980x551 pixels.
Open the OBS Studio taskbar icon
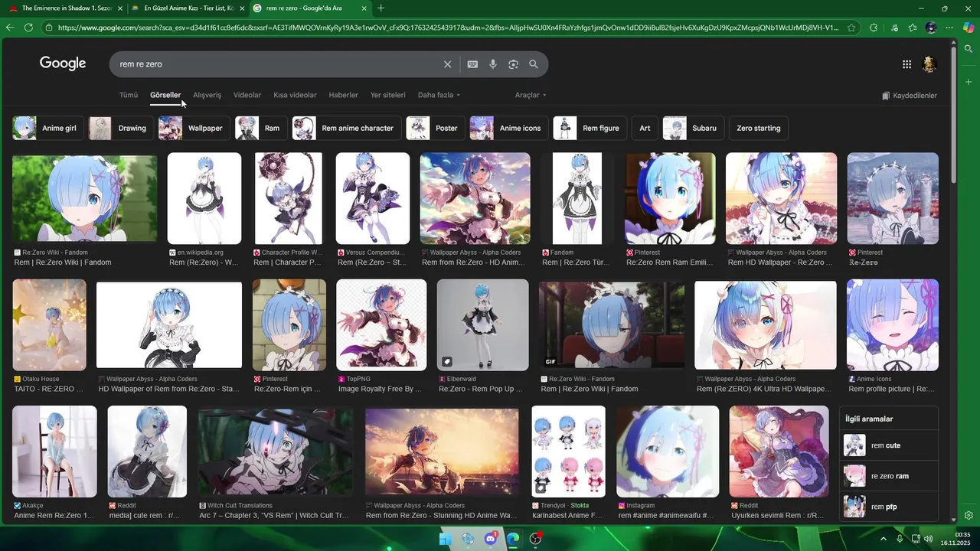[x=536, y=539]
